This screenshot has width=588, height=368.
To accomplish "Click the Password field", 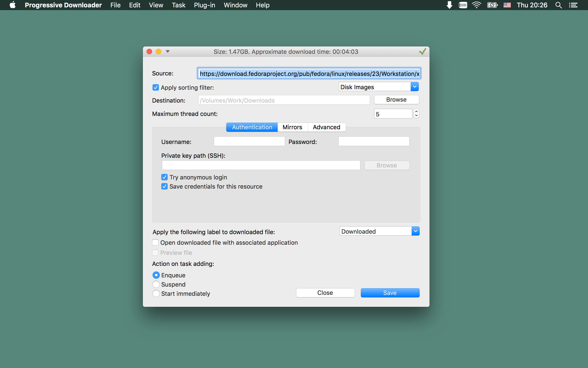I will 374,141.
